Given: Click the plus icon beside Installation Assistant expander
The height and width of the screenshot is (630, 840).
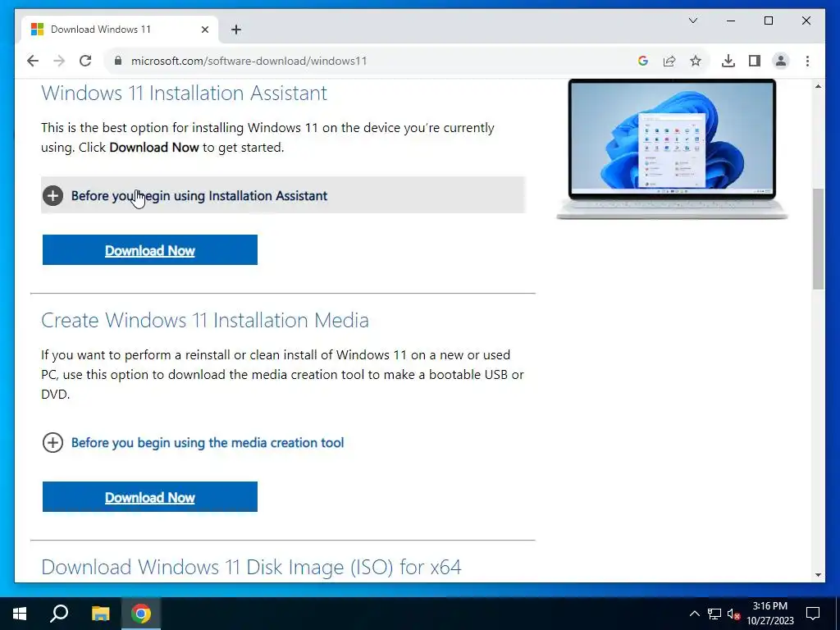Looking at the screenshot, I should coord(52,195).
